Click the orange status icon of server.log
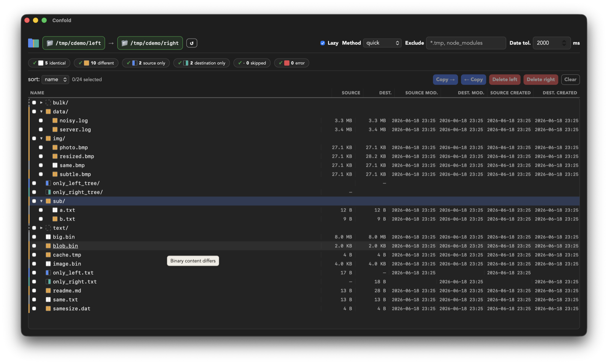Image resolution: width=608 pixels, height=364 pixels. point(55,130)
